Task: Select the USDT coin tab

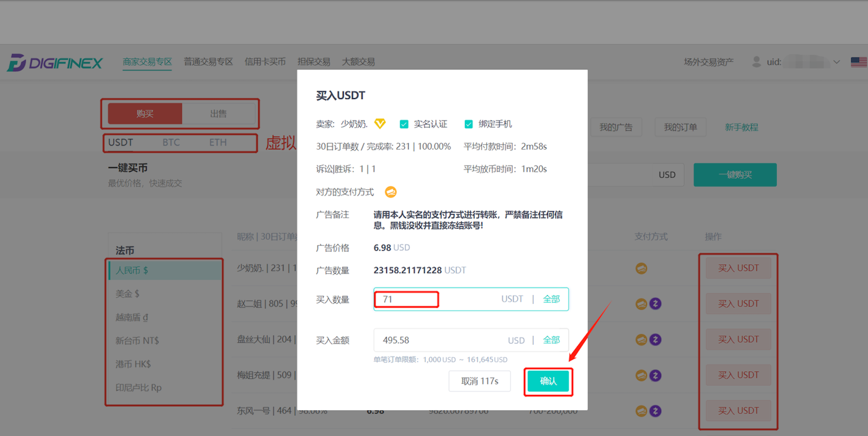Action: (x=120, y=143)
